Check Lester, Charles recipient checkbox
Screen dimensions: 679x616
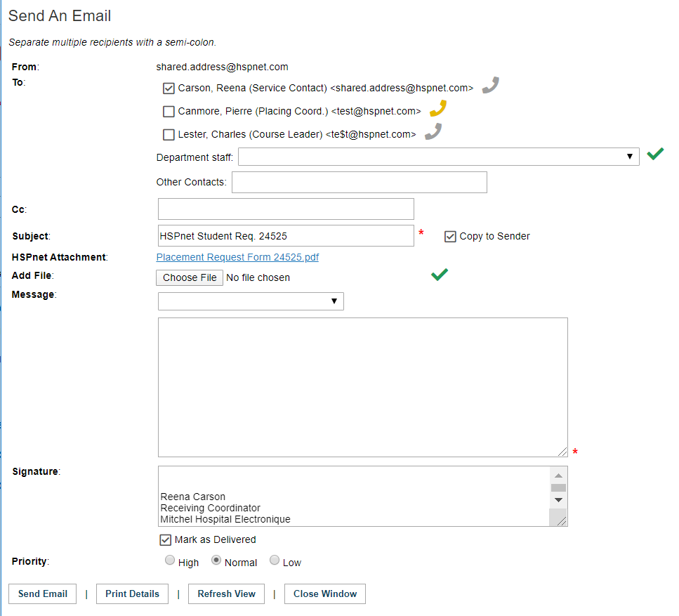169,135
